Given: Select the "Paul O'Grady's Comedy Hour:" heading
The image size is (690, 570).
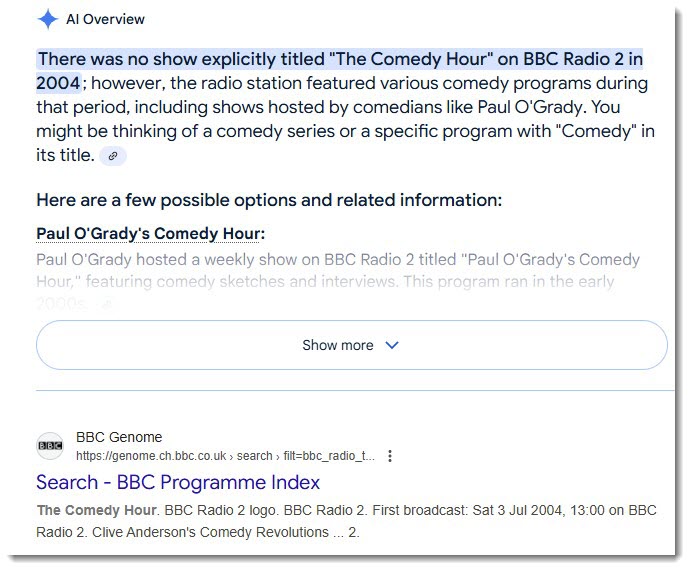Looking at the screenshot, I should (150, 233).
